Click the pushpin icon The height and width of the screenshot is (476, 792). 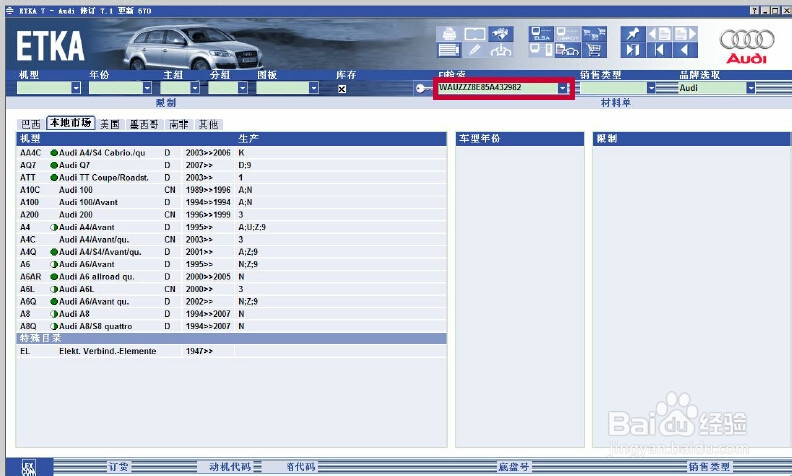click(x=633, y=34)
